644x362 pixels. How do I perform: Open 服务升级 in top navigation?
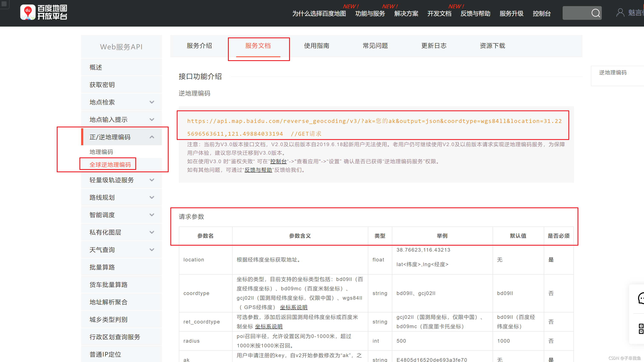[x=511, y=14]
